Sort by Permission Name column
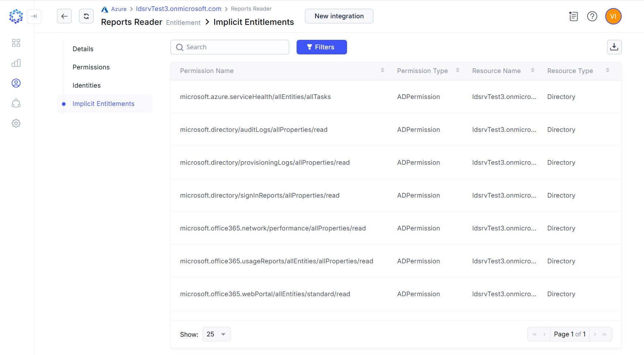Image resolution: width=644 pixels, height=355 pixels. point(382,70)
